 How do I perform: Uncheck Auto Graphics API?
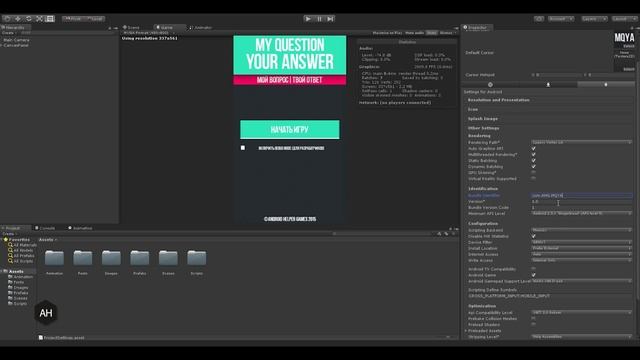pos(533,149)
